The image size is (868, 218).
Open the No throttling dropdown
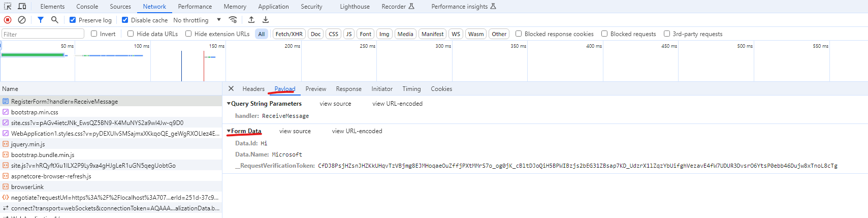pyautogui.click(x=197, y=20)
